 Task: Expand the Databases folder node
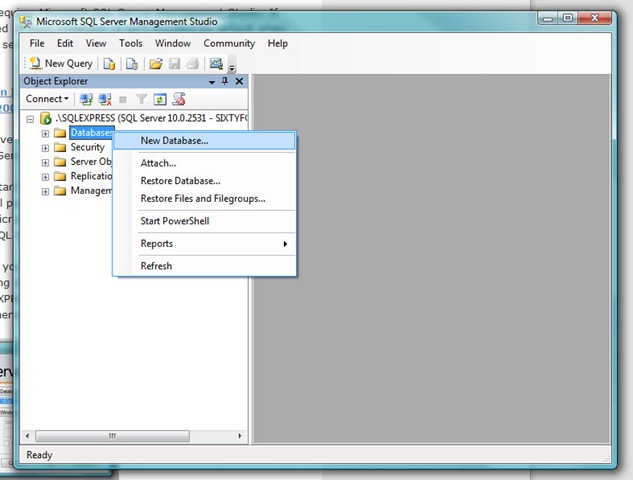tap(45, 134)
